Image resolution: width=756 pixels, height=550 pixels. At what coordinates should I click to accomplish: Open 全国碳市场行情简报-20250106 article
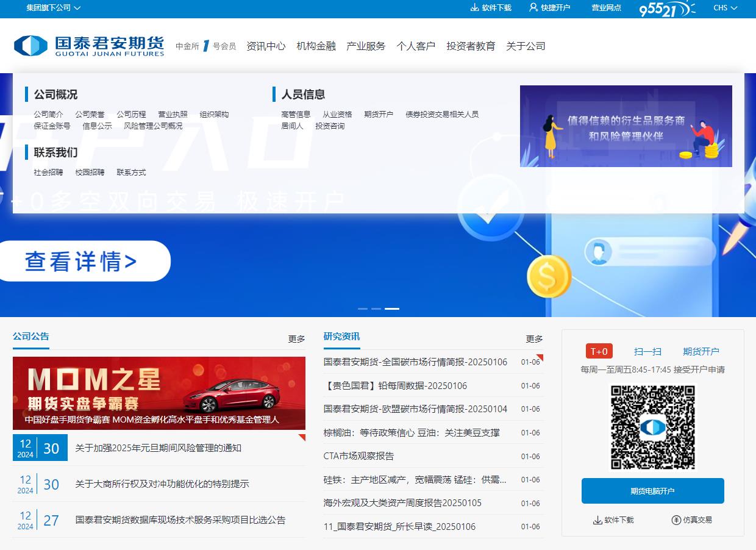415,362
